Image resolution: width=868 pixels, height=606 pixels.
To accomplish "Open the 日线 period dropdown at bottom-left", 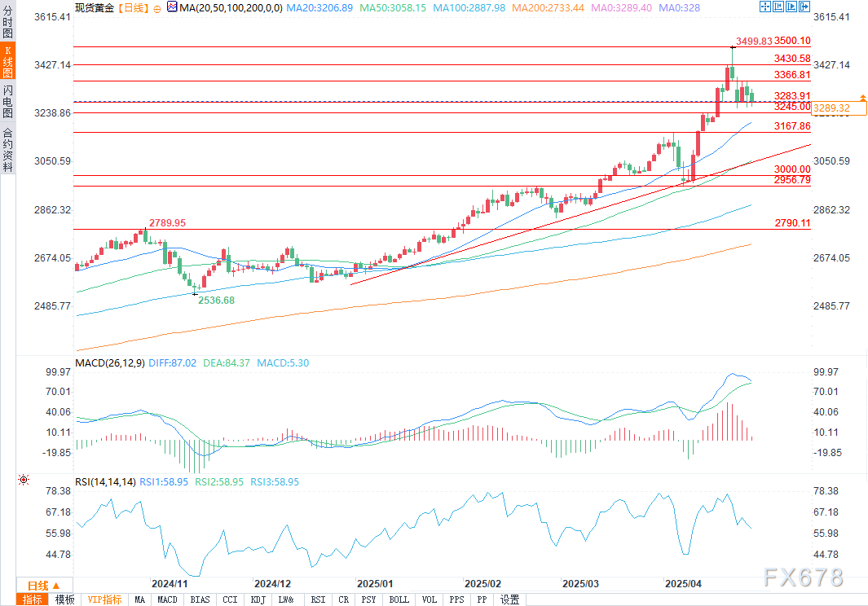I will (x=44, y=586).
